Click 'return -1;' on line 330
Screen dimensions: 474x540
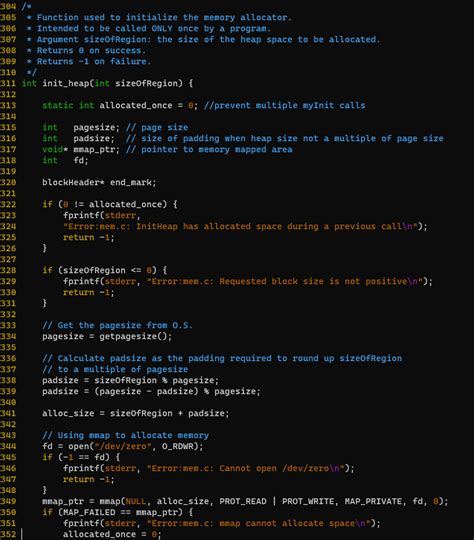pyautogui.click(x=89, y=292)
